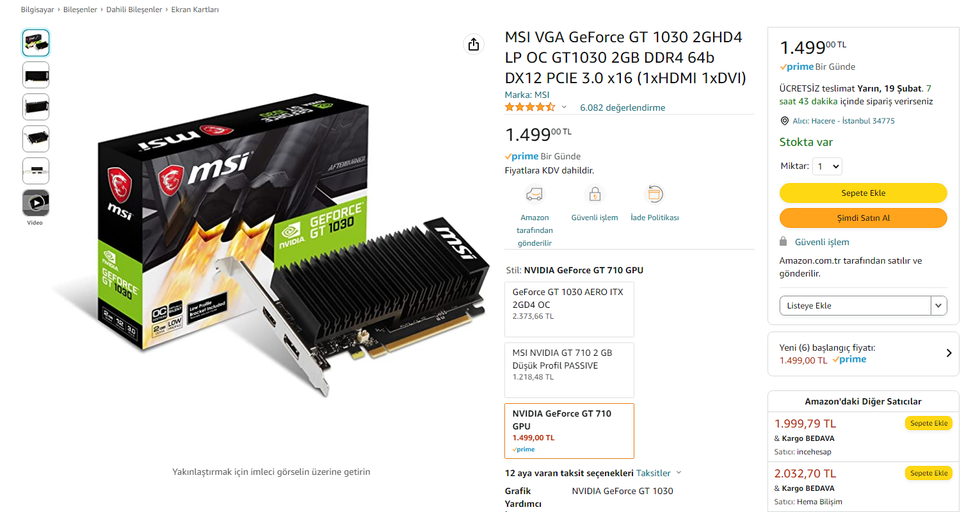Expand the Taksitler installment options
The height and width of the screenshot is (512, 980).
(659, 473)
